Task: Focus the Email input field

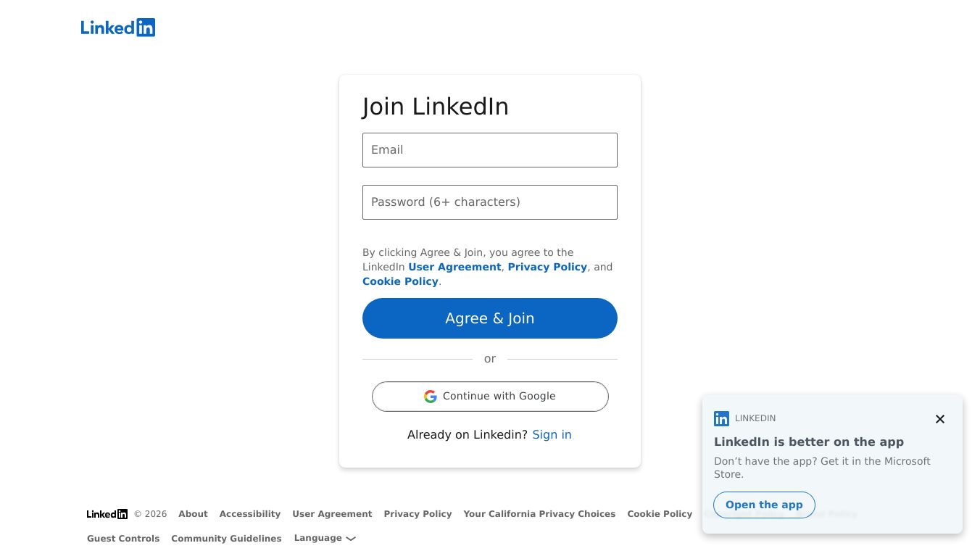Action: [x=490, y=150]
